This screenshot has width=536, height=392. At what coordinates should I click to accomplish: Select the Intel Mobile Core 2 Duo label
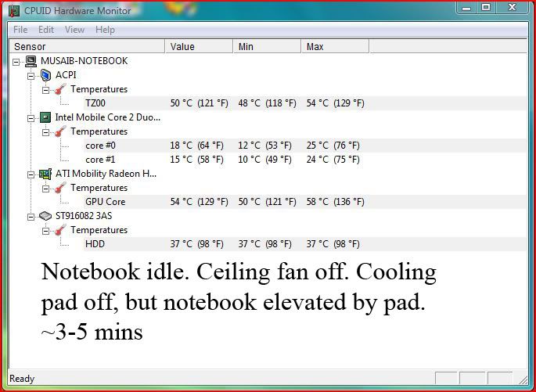108,117
